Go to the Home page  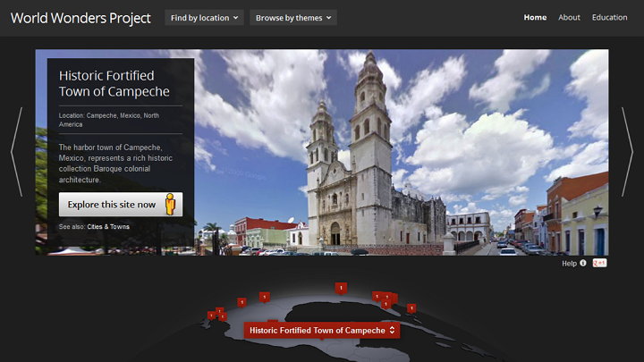535,17
